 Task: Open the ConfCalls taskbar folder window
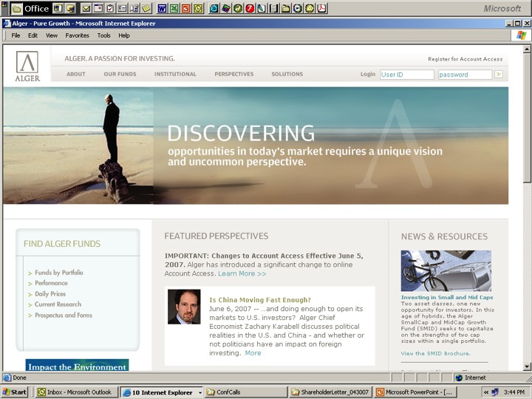click(x=246, y=392)
